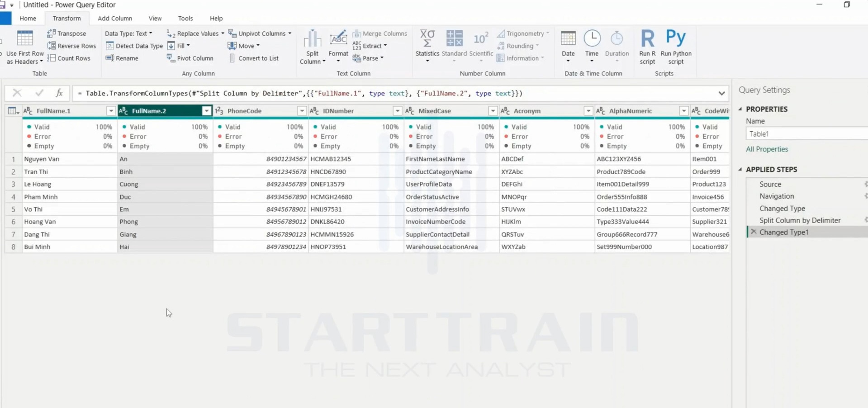The width and height of the screenshot is (868, 408).
Task: Click the query Name input field
Action: [806, 134]
